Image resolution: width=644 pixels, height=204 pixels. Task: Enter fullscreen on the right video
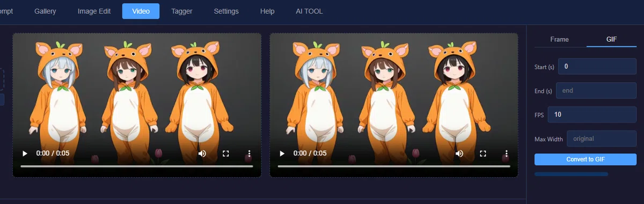coord(483,154)
